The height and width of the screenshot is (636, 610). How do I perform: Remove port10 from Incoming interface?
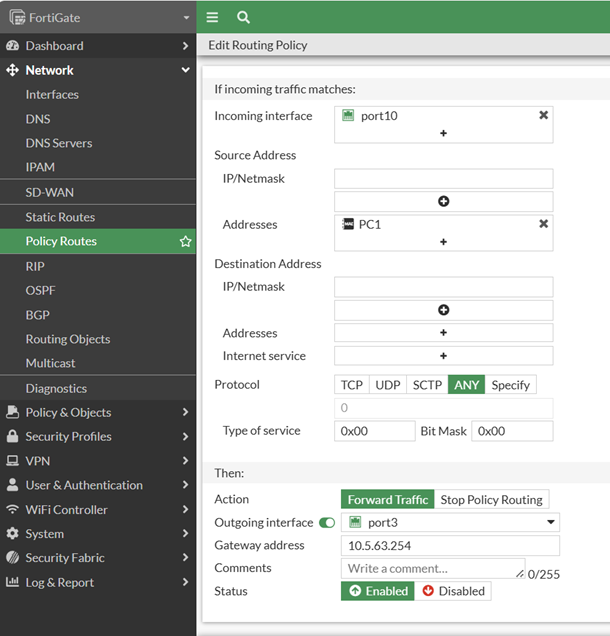[x=543, y=115]
